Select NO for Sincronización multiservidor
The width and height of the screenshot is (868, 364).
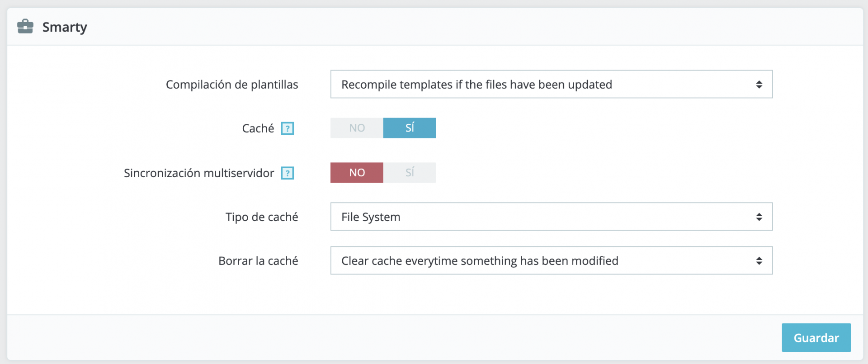pos(357,173)
